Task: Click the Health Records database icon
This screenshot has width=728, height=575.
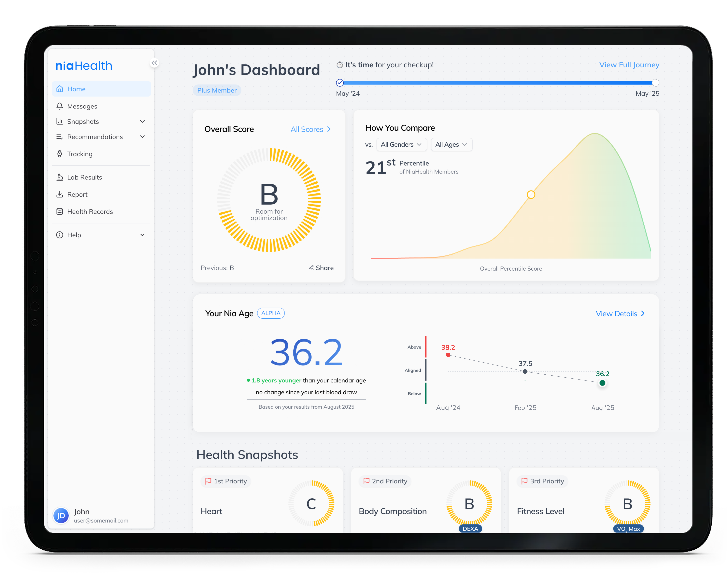Action: click(x=60, y=211)
